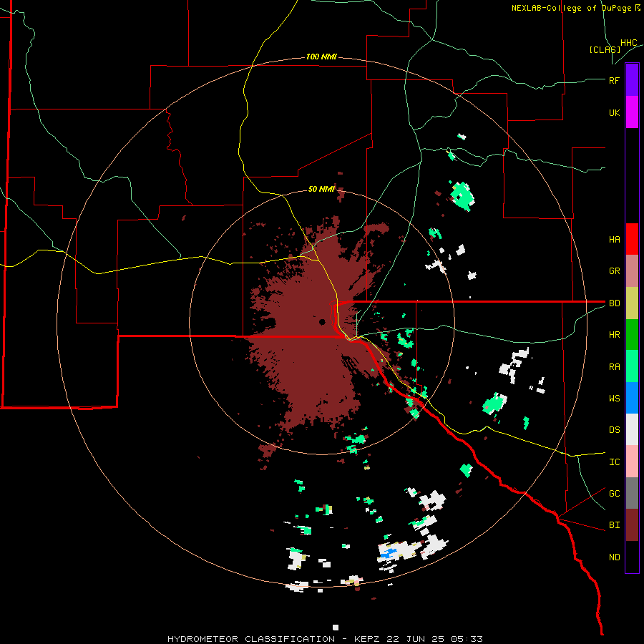Click the "50 NMI" range ring label
Image resolution: width=644 pixels, height=644 pixels.
[x=321, y=189]
